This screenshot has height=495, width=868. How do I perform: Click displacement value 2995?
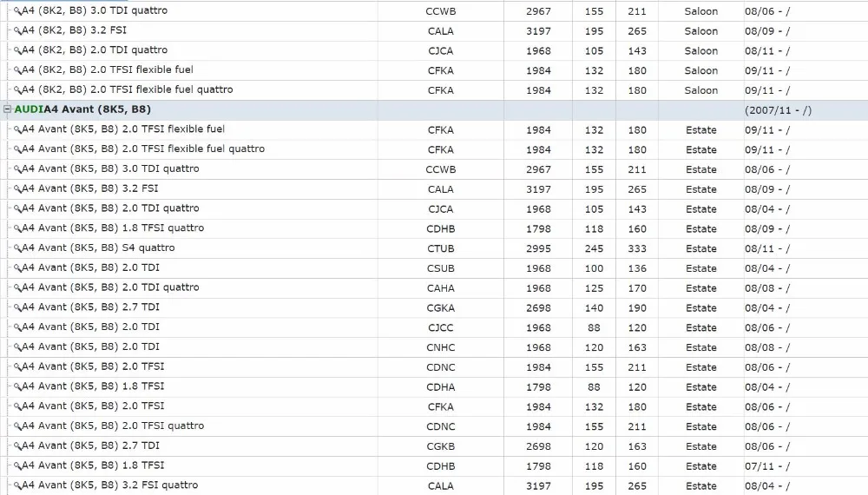pyautogui.click(x=538, y=248)
